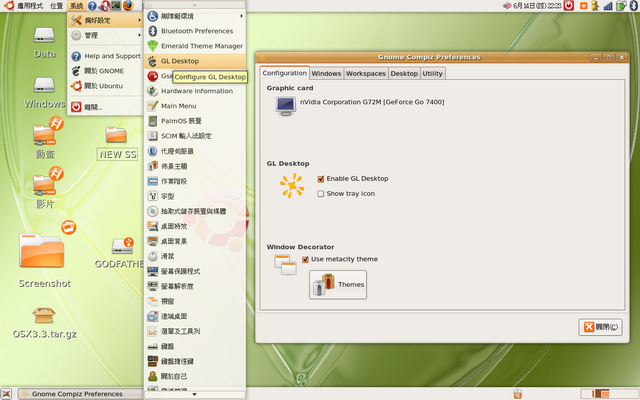
Task: Click Gnome Compiz Preferences taskbar button
Action: 80,394
